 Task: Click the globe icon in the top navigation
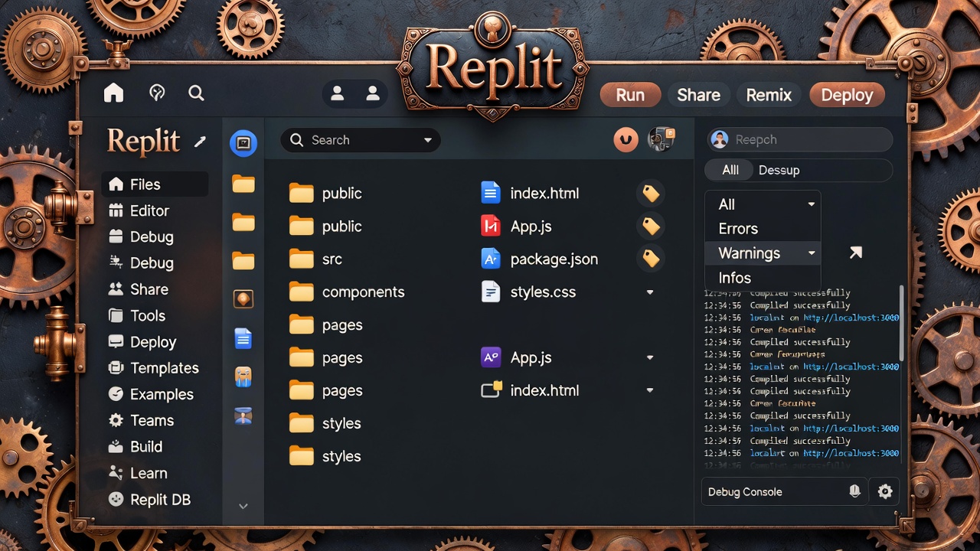click(x=157, y=92)
